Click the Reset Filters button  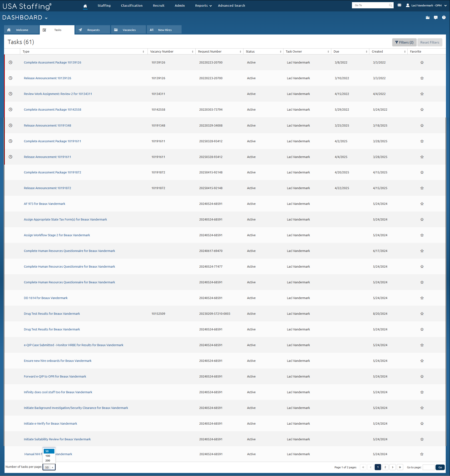click(430, 42)
